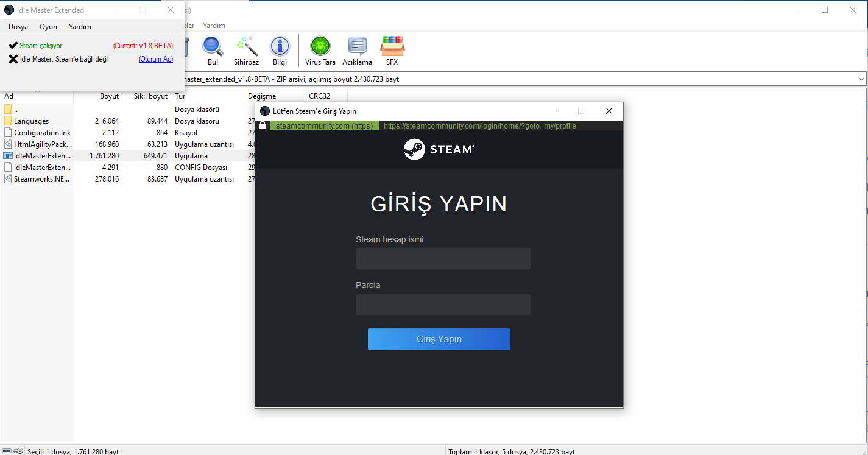Click the Idle Master Extended title bar icon

9,10
